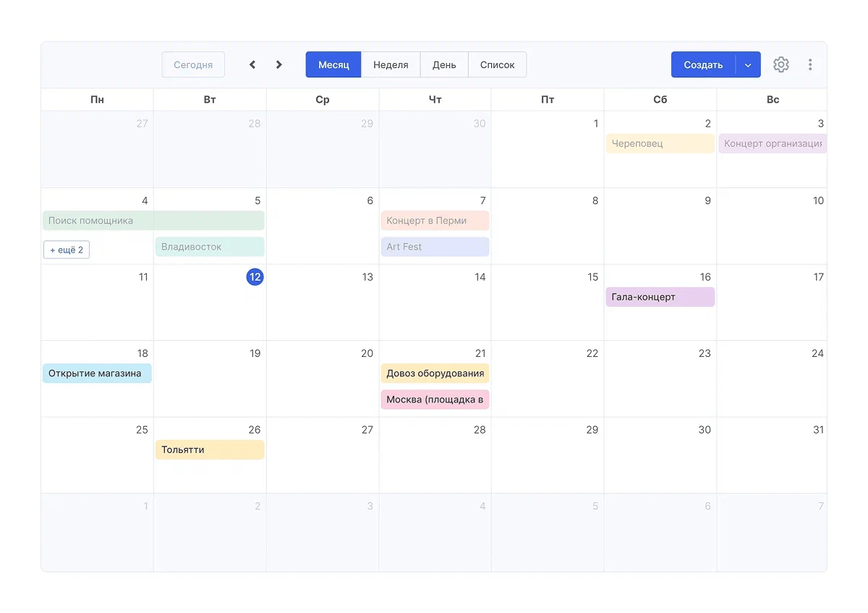Viewport: 868px width, 613px height.
Task: Go to previous month with left arrow
Action: pyautogui.click(x=252, y=64)
